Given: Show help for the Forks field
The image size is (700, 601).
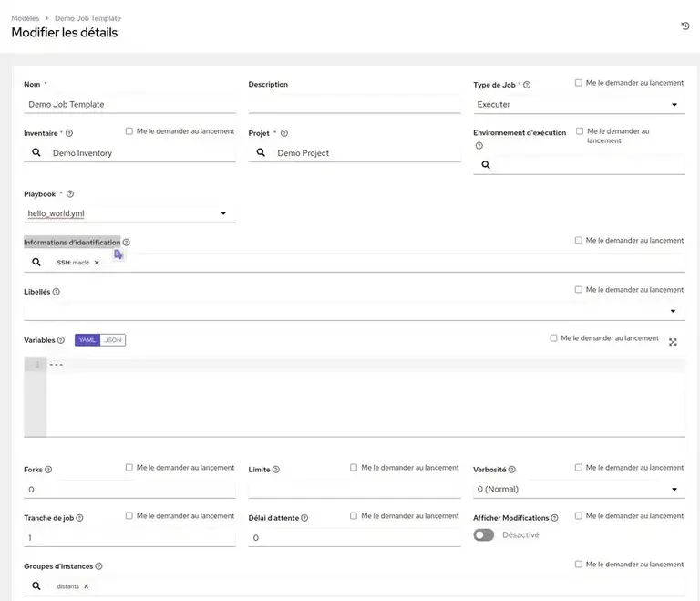Looking at the screenshot, I should pos(48,470).
